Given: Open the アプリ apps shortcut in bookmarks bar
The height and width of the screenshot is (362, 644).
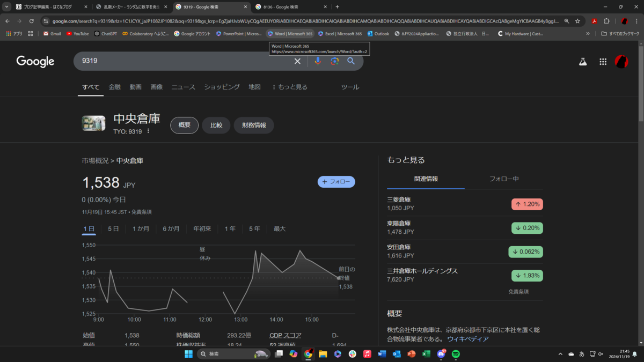Looking at the screenshot, I should (x=14, y=33).
